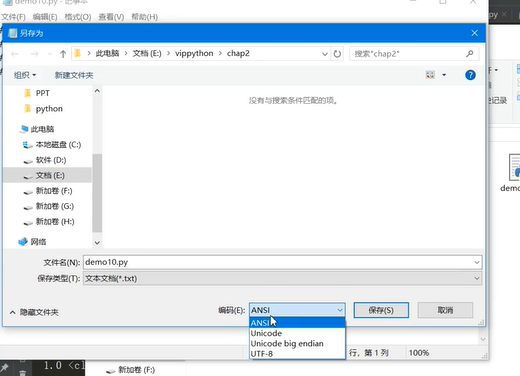
Task: Open Notepad 编辑(E) menu
Action: pos(45,17)
